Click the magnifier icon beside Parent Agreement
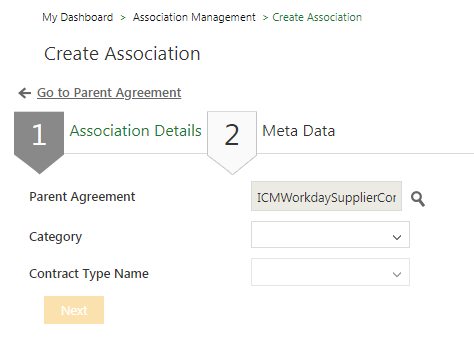The image size is (474, 362). 418,199
